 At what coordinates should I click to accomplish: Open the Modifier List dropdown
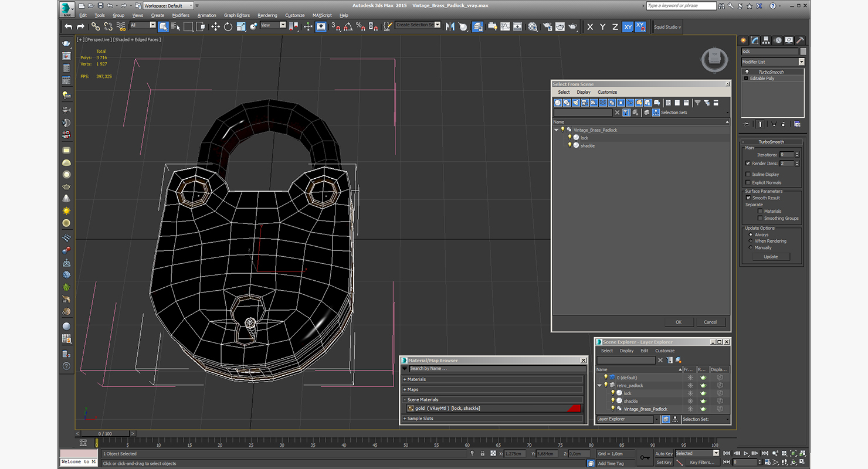coord(773,62)
